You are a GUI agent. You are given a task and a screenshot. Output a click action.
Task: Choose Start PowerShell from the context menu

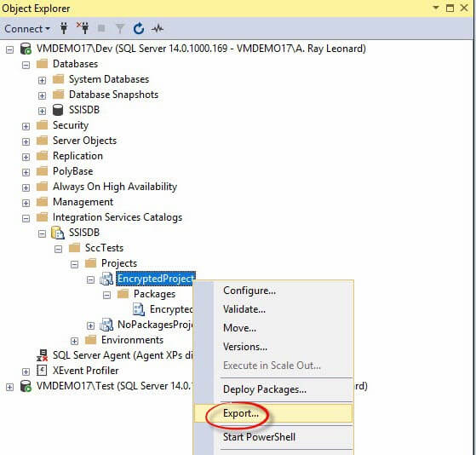pos(273,437)
